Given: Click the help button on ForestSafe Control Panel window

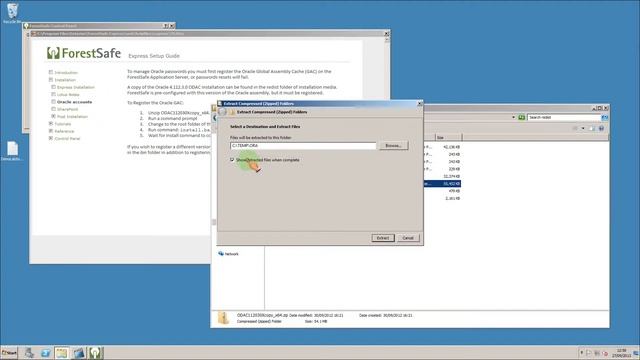Looking at the screenshot, I should tap(166, 26).
